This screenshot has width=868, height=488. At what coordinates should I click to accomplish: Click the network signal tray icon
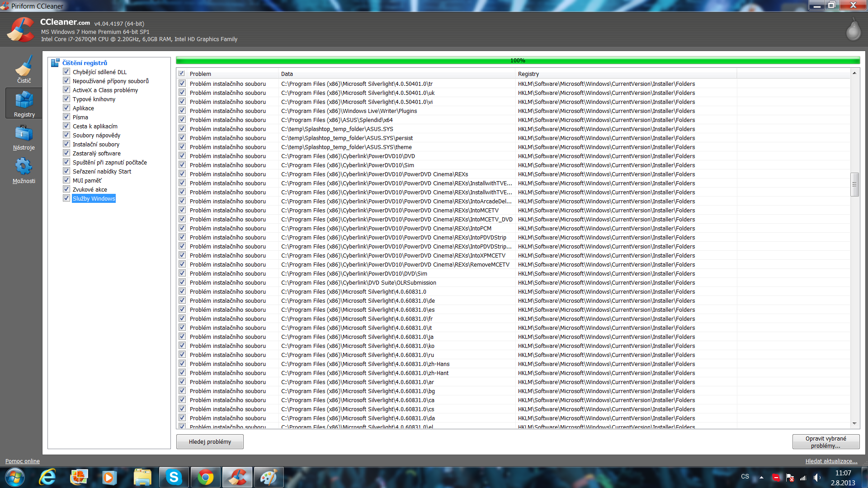coord(803,478)
